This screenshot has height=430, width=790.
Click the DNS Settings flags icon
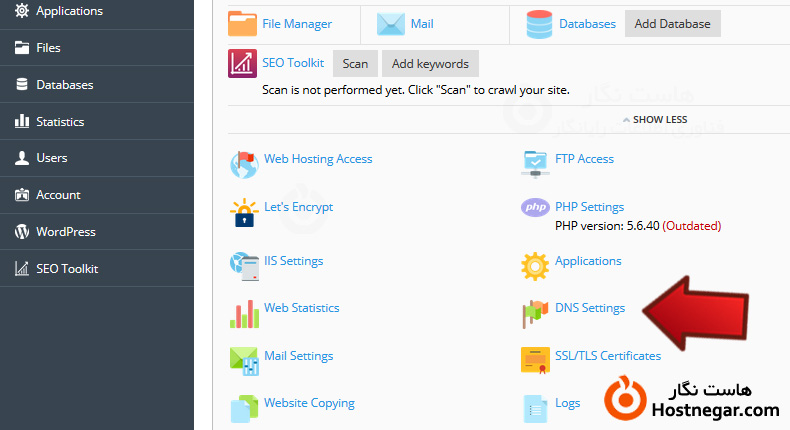point(536,313)
